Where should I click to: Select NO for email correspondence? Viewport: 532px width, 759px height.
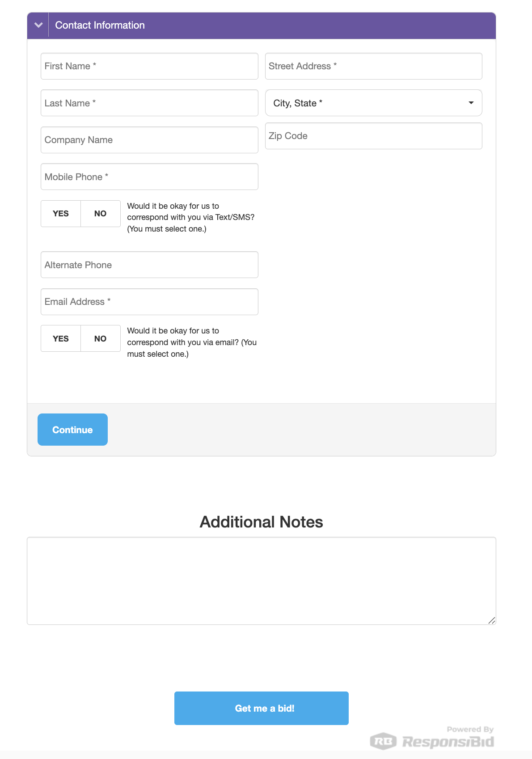[x=101, y=338]
